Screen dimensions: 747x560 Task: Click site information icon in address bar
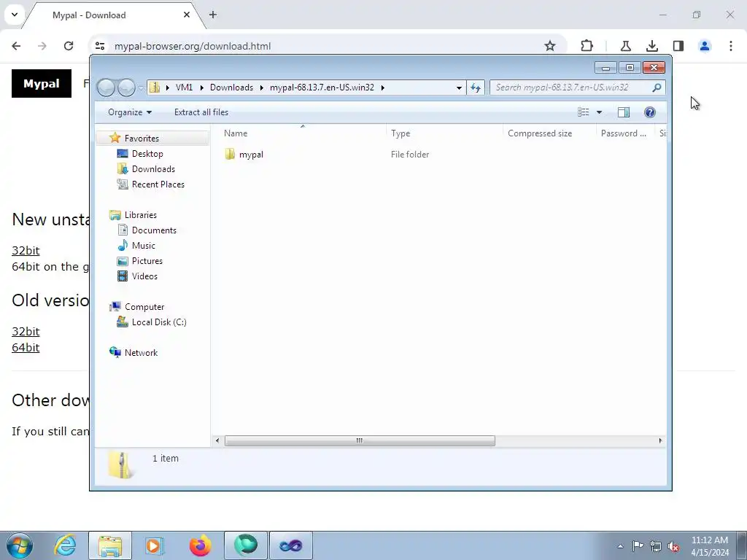[99, 46]
